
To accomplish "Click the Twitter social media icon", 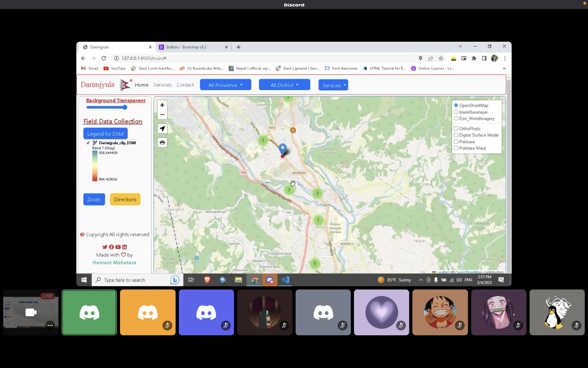I will click(105, 247).
